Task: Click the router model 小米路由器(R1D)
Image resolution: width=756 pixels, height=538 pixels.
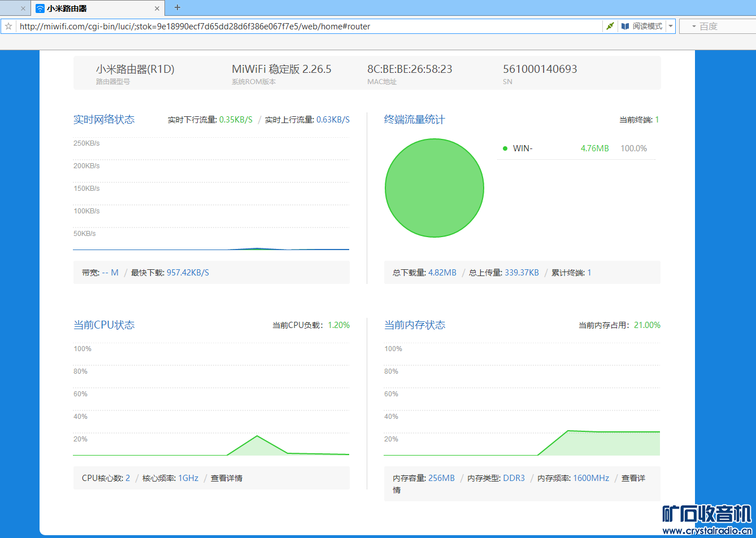Action: coord(135,69)
